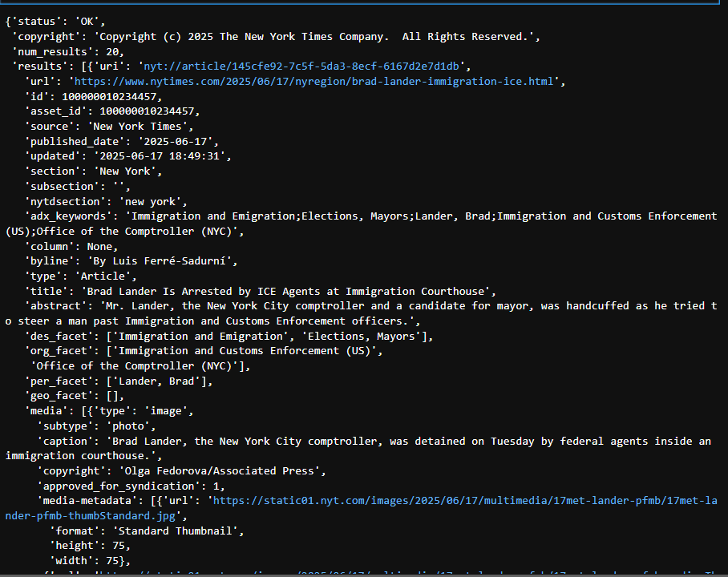
Task: Click the 'column': None line
Action: click(x=71, y=247)
